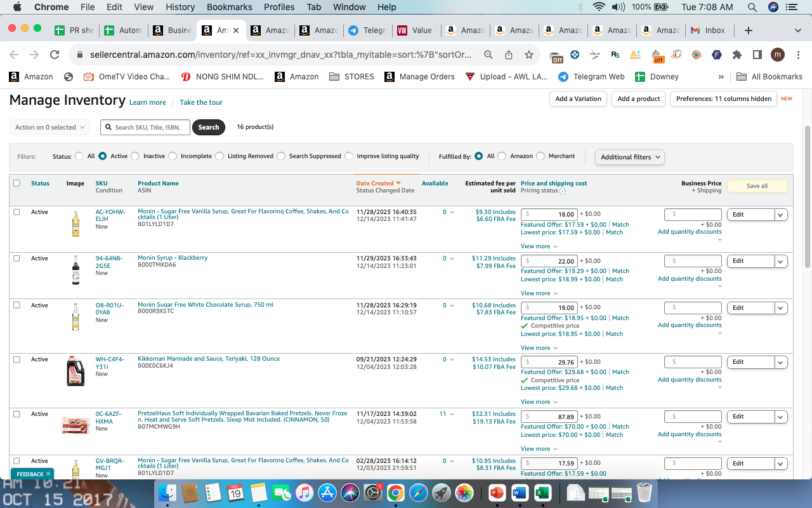Choose Fulfilled By Merchant

(540, 156)
